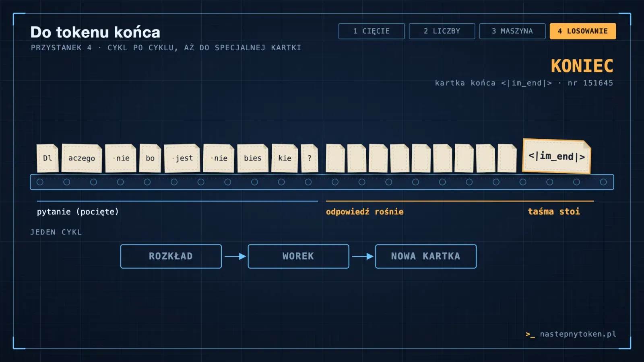
Task: Click the KONIEC heading
Action: 582,66
